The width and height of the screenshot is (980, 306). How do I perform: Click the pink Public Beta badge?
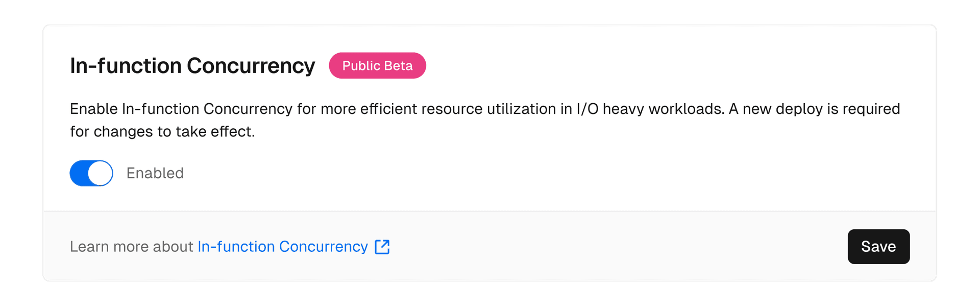(377, 65)
